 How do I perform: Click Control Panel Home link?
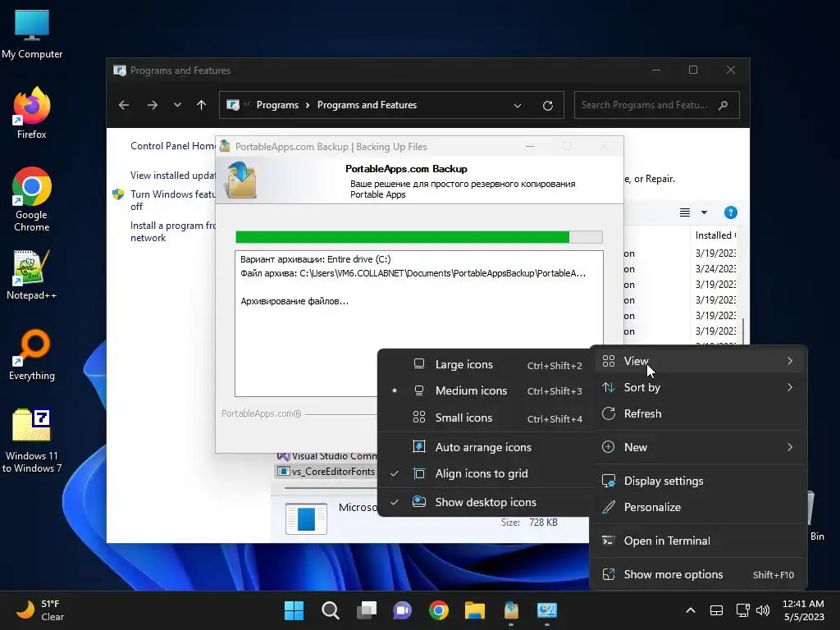click(x=172, y=146)
